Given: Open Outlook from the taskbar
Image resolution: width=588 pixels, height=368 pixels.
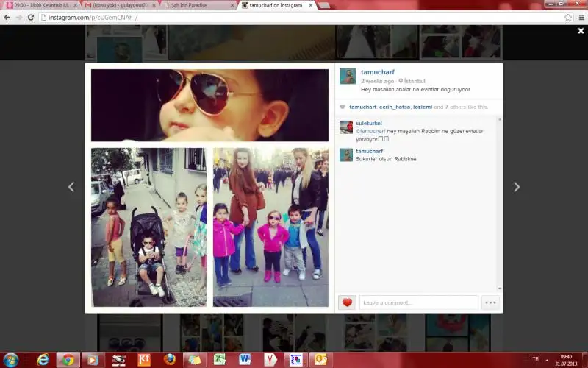Looking at the screenshot, I should coord(320,360).
